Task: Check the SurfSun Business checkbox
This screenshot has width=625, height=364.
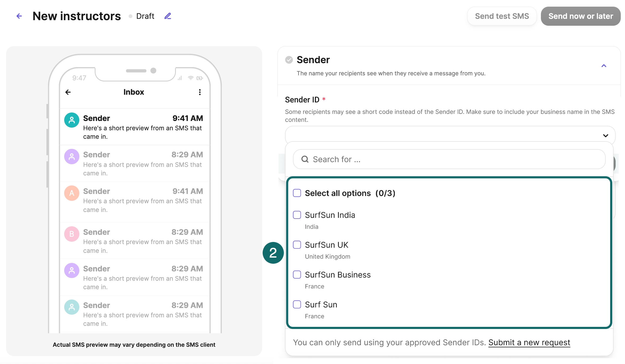Action: click(x=297, y=275)
